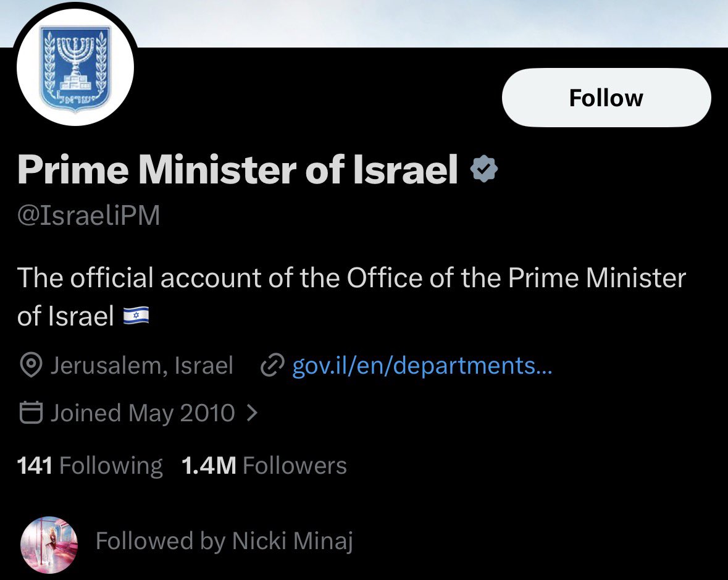Click the verified checkmark badge
Image resolution: width=728 pixels, height=580 pixels.
483,169
